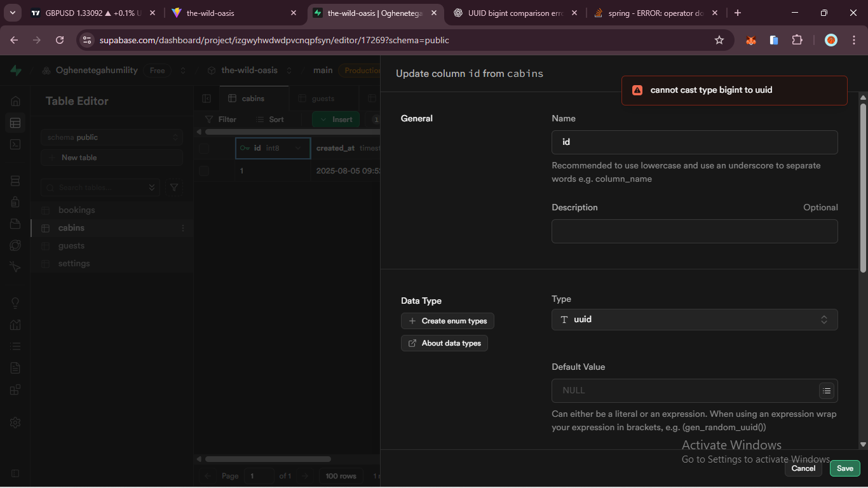Open the table sort double-chevron in search box
This screenshot has height=488, width=868.
click(x=151, y=187)
